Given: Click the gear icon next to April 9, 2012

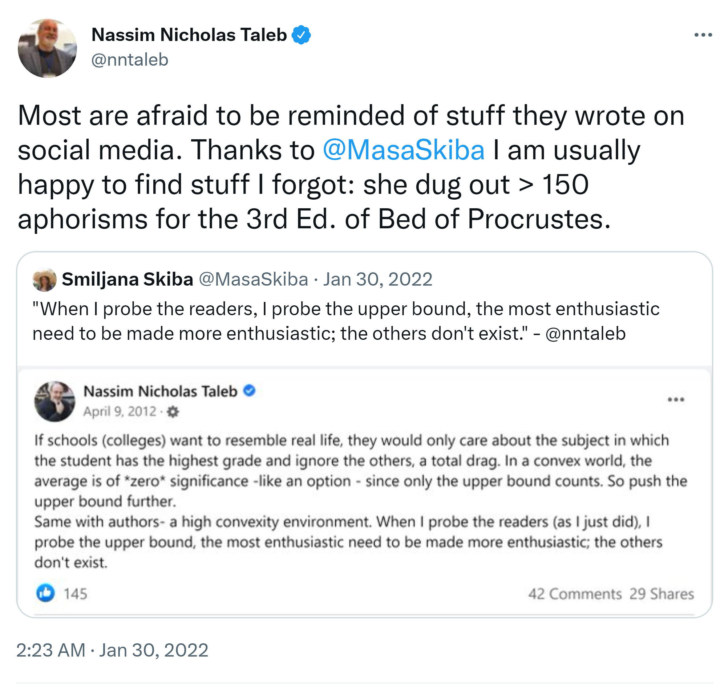Looking at the screenshot, I should 173,412.
